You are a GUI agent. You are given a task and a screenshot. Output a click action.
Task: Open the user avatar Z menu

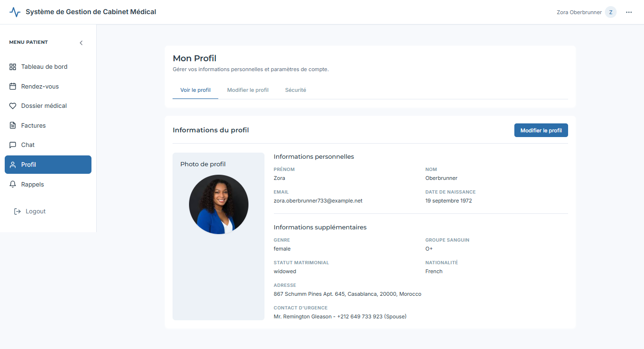point(611,12)
